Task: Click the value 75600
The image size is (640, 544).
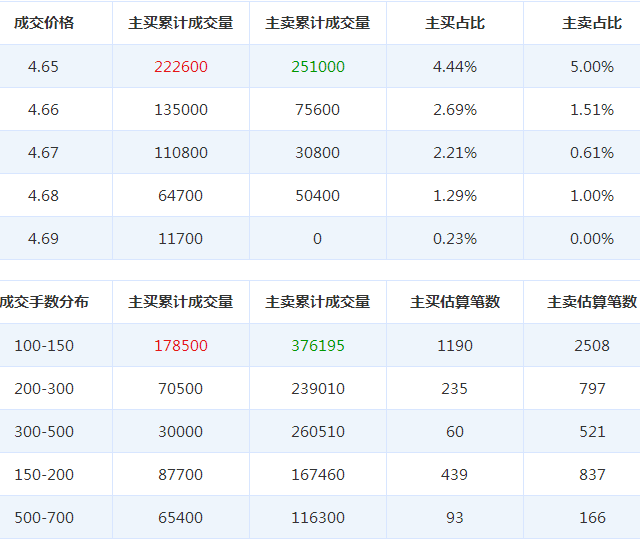Action: pos(318,110)
